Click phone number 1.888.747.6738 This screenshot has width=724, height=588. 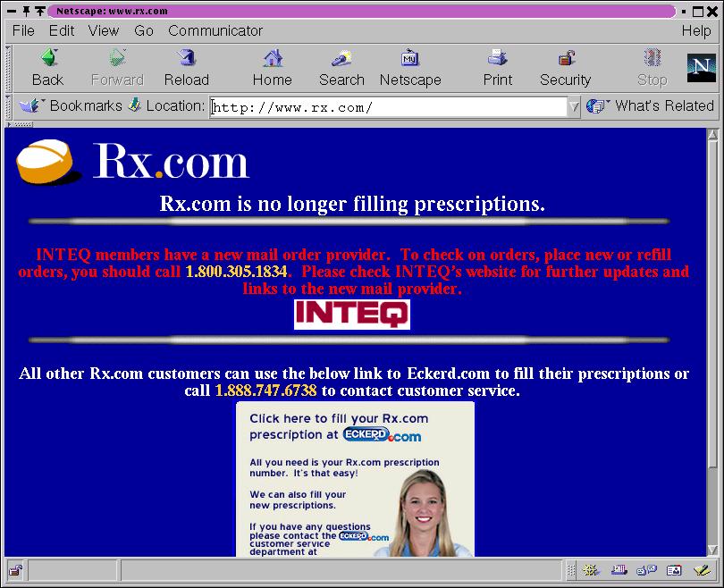click(x=266, y=391)
